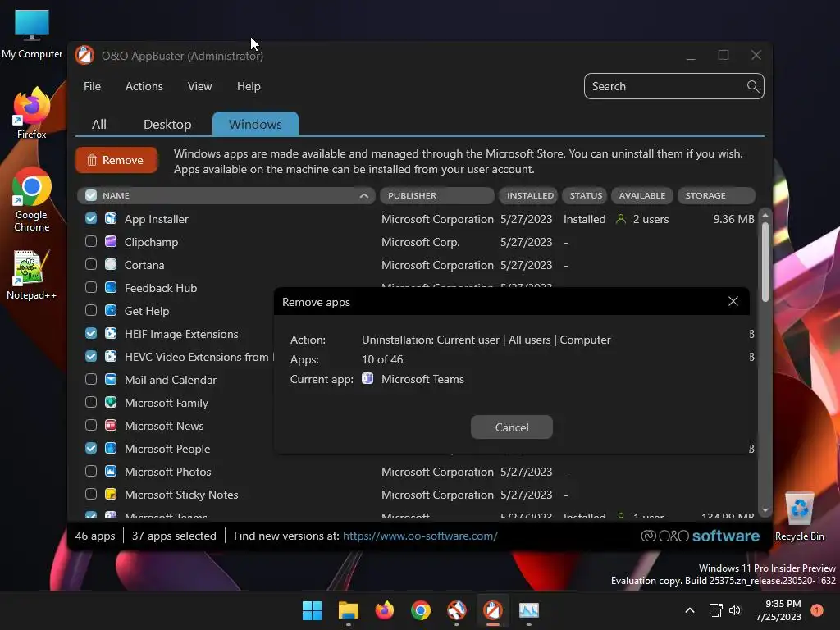Open File Explorer from the taskbar
840x630 pixels.
(x=348, y=610)
